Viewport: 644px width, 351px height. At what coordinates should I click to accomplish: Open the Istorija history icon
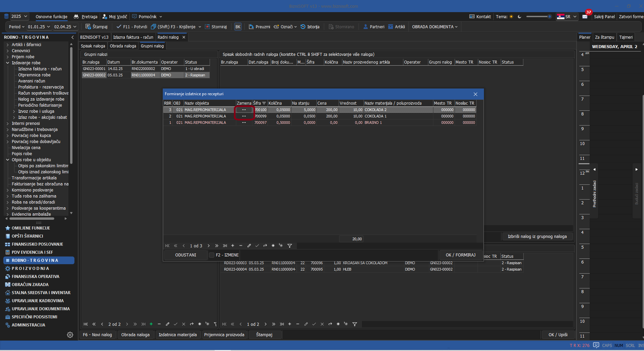pos(303,27)
